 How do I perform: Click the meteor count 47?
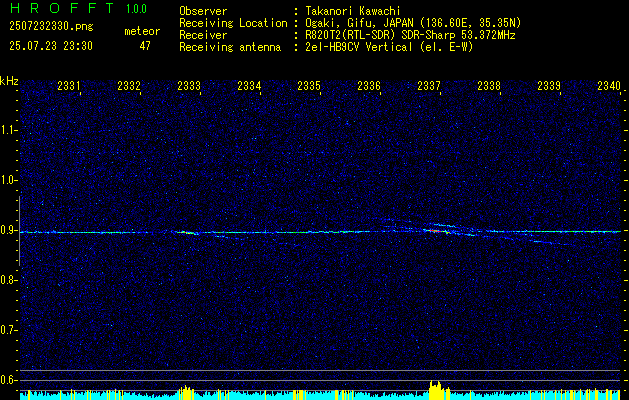[x=145, y=46]
